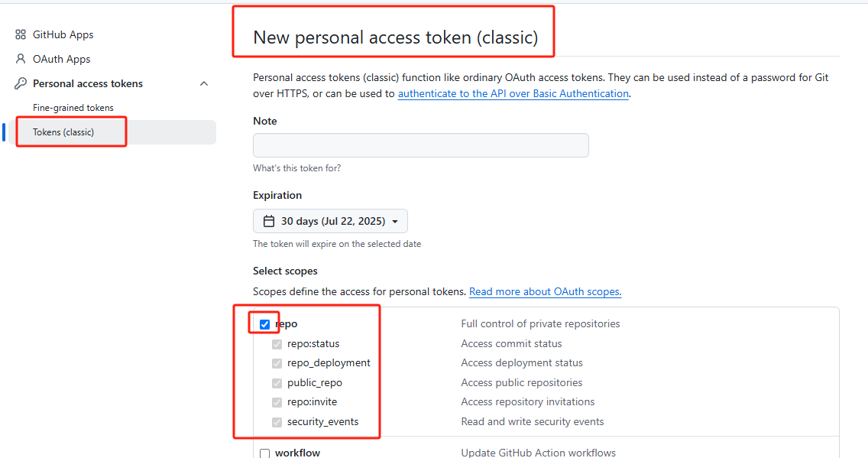This screenshot has width=868, height=458.
Task: Click the calendar icon in Expiration selector
Action: [268, 221]
